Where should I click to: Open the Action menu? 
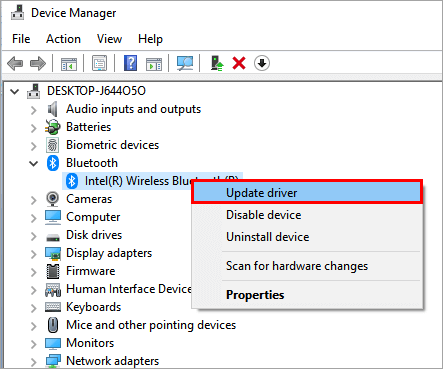tap(63, 39)
